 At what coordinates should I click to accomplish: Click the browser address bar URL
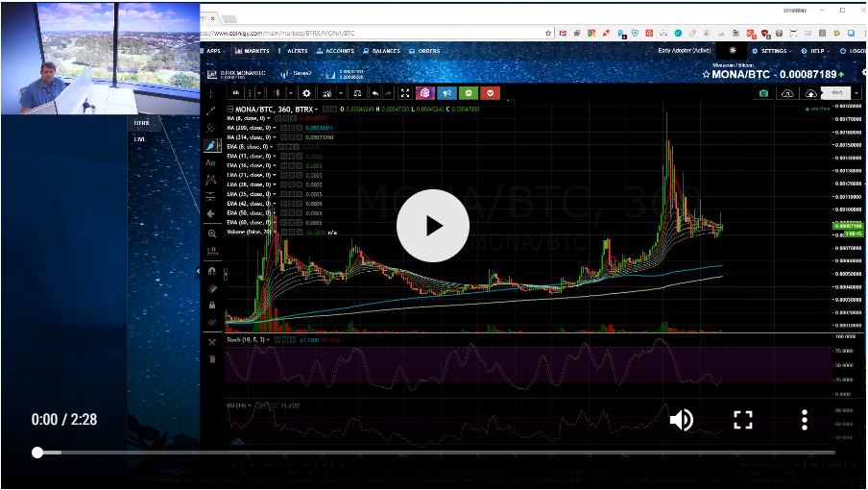tap(278, 34)
